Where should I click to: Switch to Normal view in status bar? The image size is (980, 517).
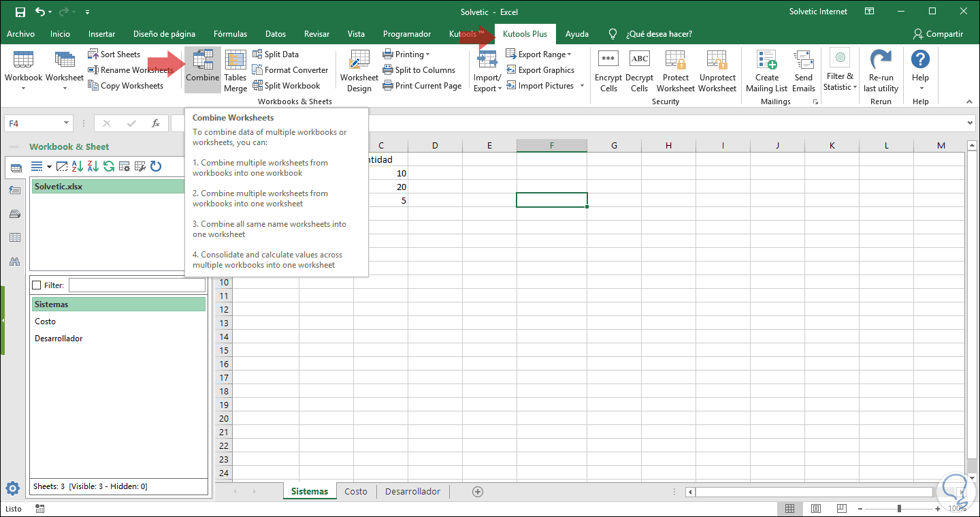(x=789, y=509)
